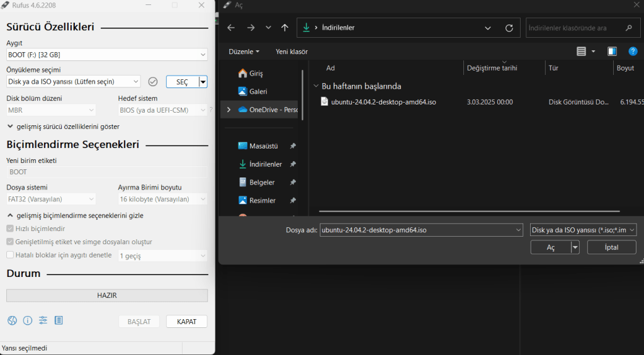Click the Aç button
The height and width of the screenshot is (355, 644).
click(x=550, y=247)
